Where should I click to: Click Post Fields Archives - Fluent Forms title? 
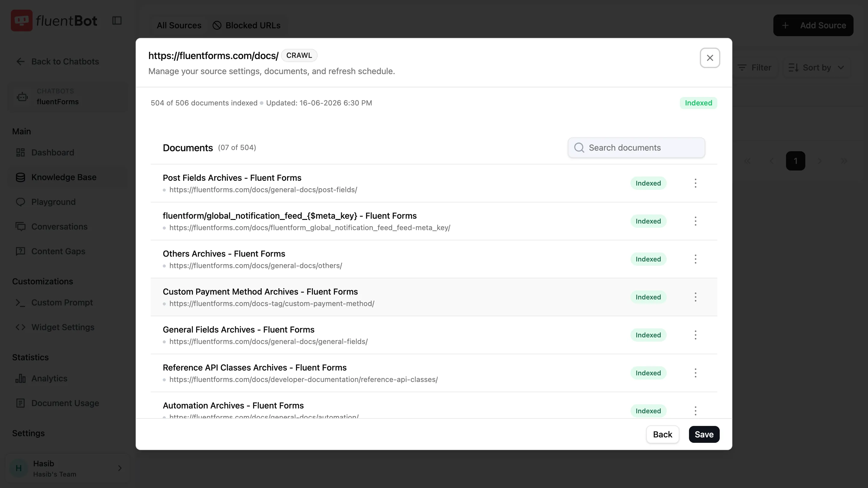click(232, 178)
